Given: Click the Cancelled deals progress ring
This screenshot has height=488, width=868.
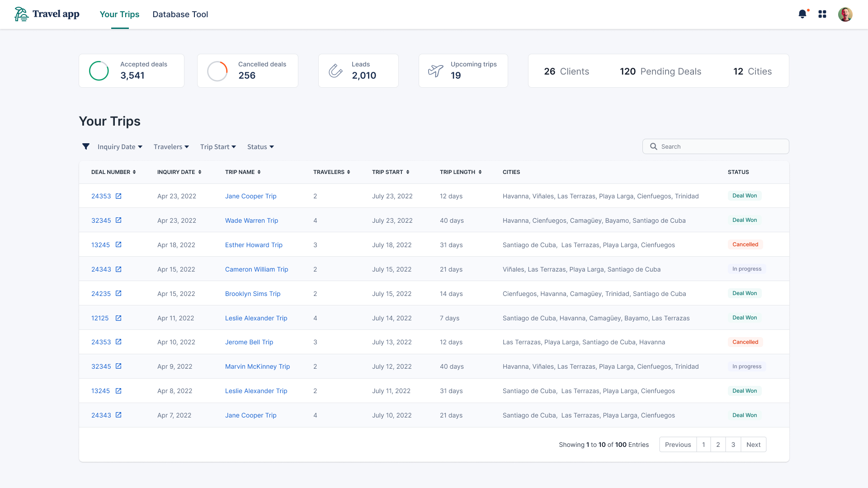Looking at the screenshot, I should [217, 71].
